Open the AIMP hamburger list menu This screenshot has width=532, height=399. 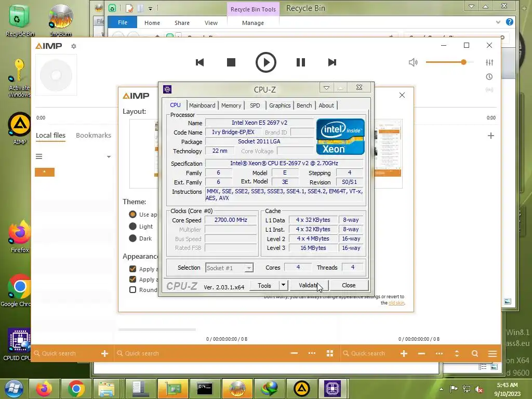click(39, 156)
